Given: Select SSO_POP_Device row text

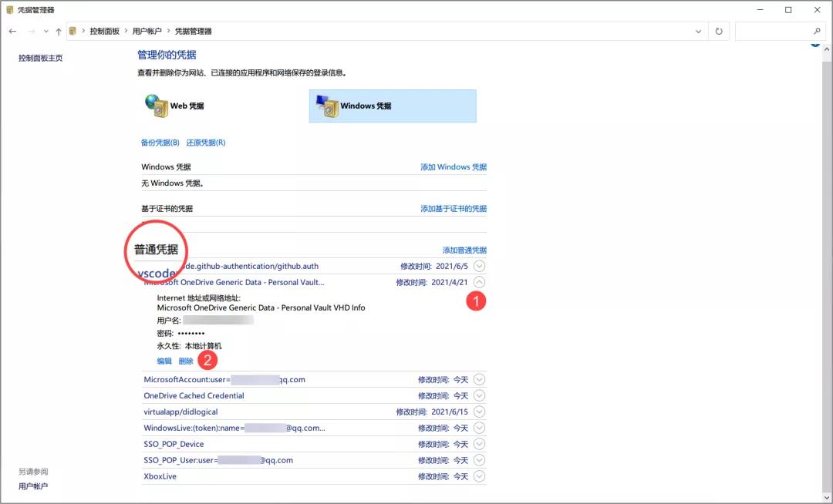Looking at the screenshot, I should pyautogui.click(x=174, y=444).
